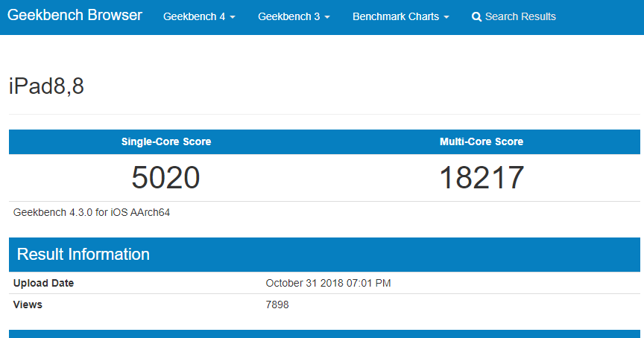Expand the Geekbench 3 dropdown caret
The image size is (644, 338).
coord(327,17)
